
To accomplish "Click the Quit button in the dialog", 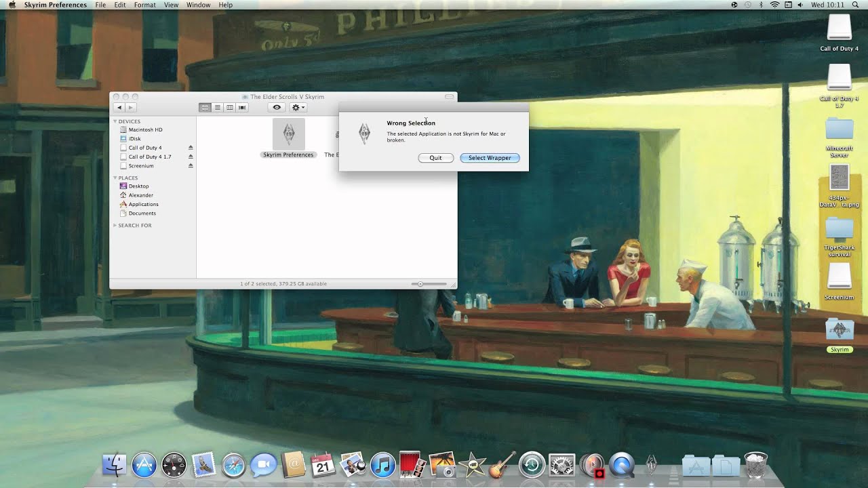I will [435, 158].
